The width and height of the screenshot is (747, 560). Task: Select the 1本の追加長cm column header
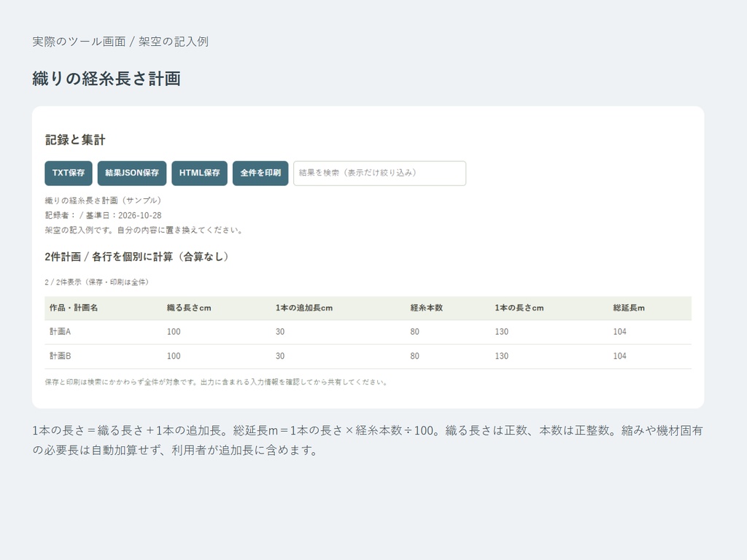pos(304,308)
